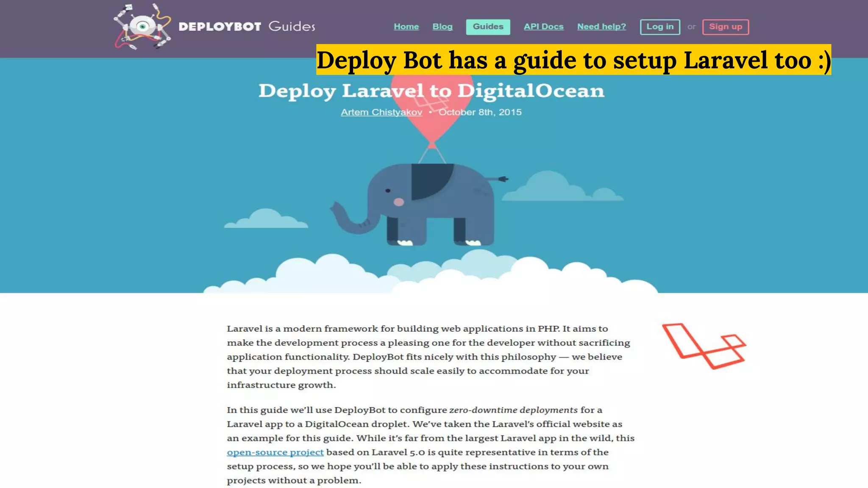Click the Deploy Laravel to DigitalOcean heading

(431, 91)
